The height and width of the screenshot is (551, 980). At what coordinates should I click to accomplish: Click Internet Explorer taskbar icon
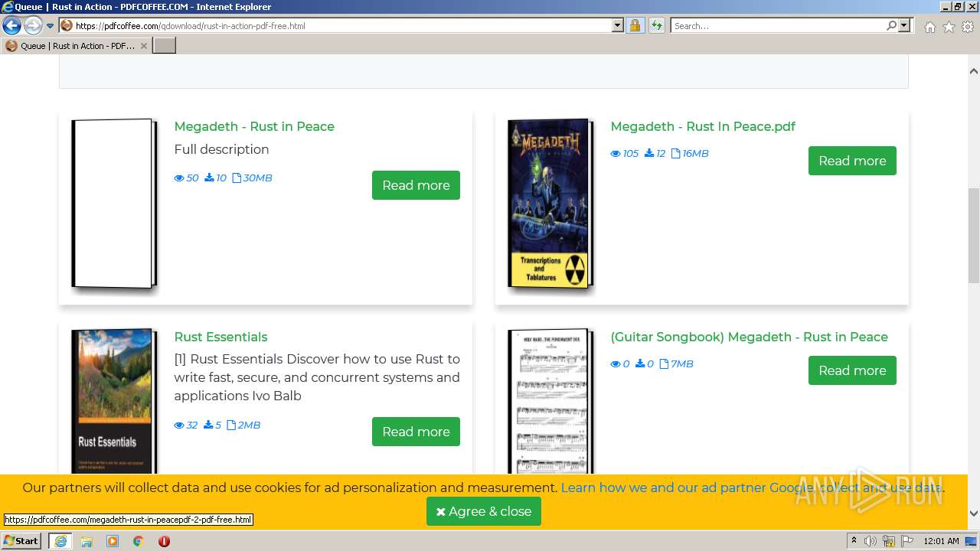click(x=60, y=540)
